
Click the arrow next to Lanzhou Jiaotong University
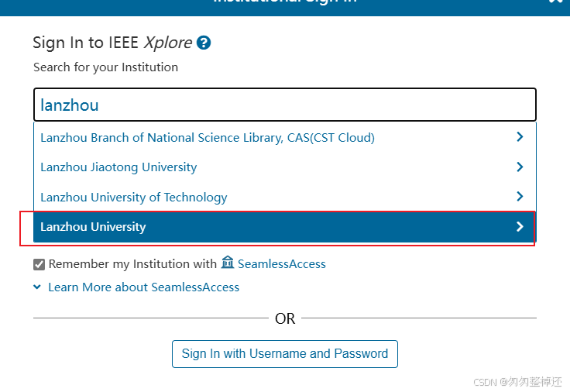520,167
